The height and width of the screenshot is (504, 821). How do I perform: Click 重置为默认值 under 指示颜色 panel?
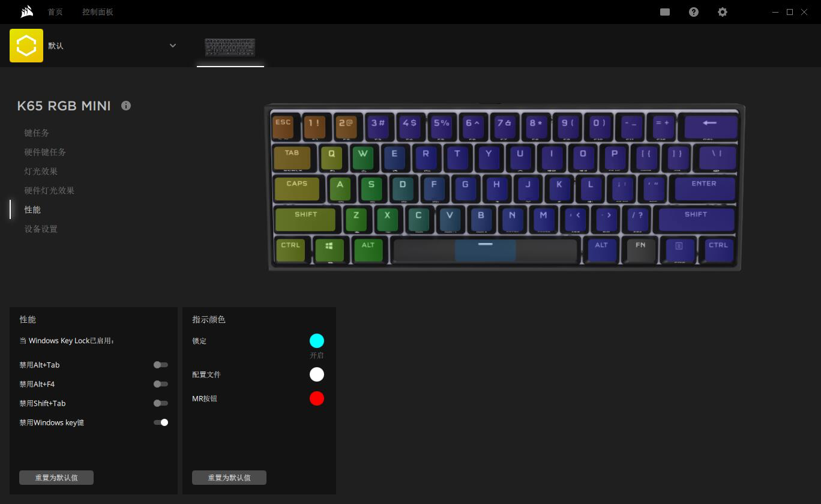click(229, 478)
